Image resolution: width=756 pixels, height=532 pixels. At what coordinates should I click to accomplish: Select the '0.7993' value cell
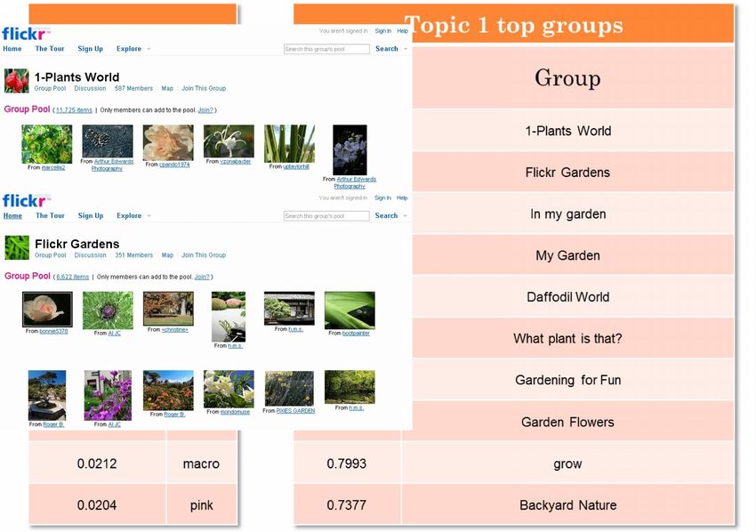pyautogui.click(x=347, y=463)
